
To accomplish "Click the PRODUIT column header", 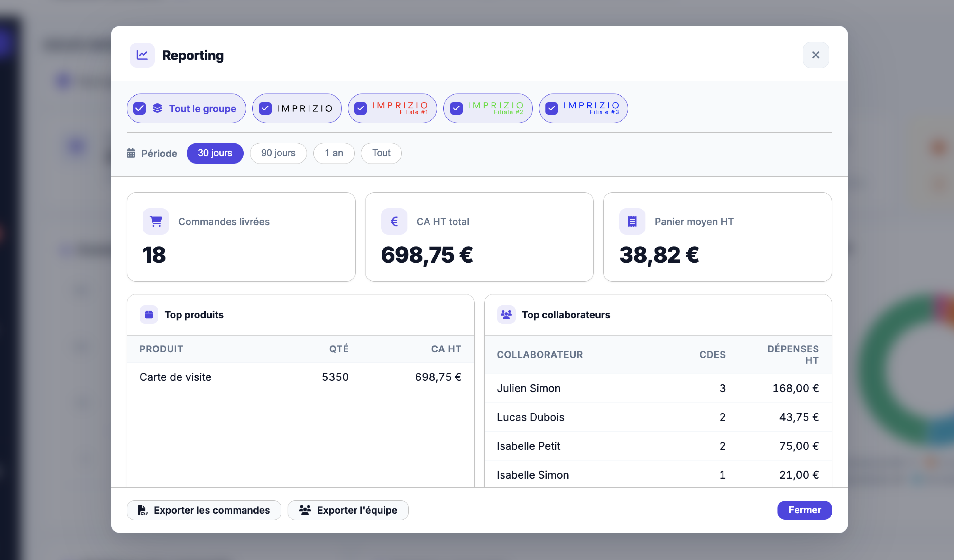I will click(161, 349).
